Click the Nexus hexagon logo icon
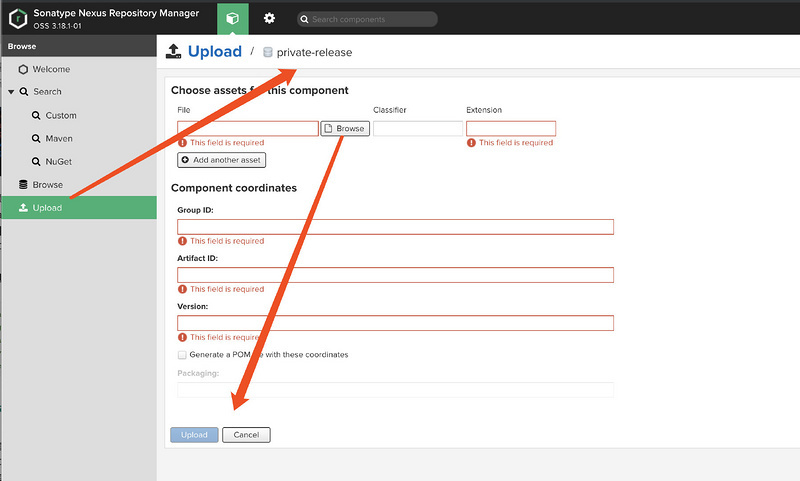 (x=17, y=18)
